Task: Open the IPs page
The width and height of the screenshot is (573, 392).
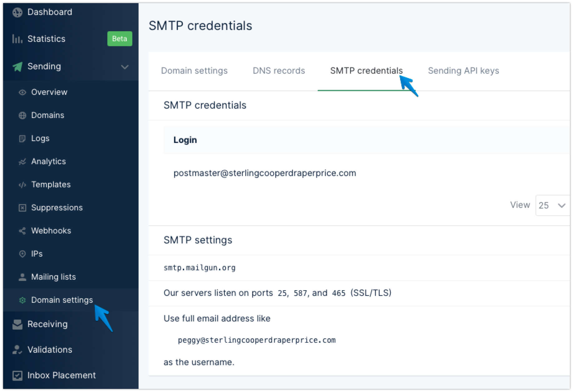Action: [x=37, y=254]
